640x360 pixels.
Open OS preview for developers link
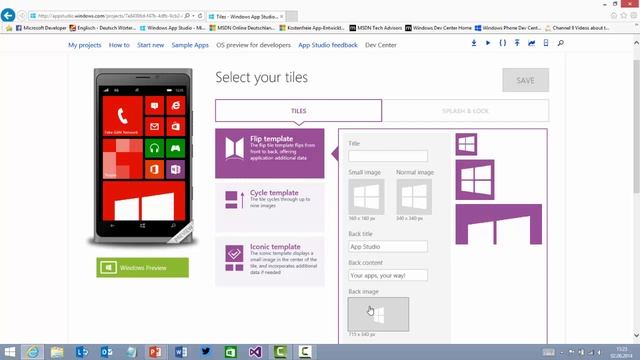coord(253,45)
